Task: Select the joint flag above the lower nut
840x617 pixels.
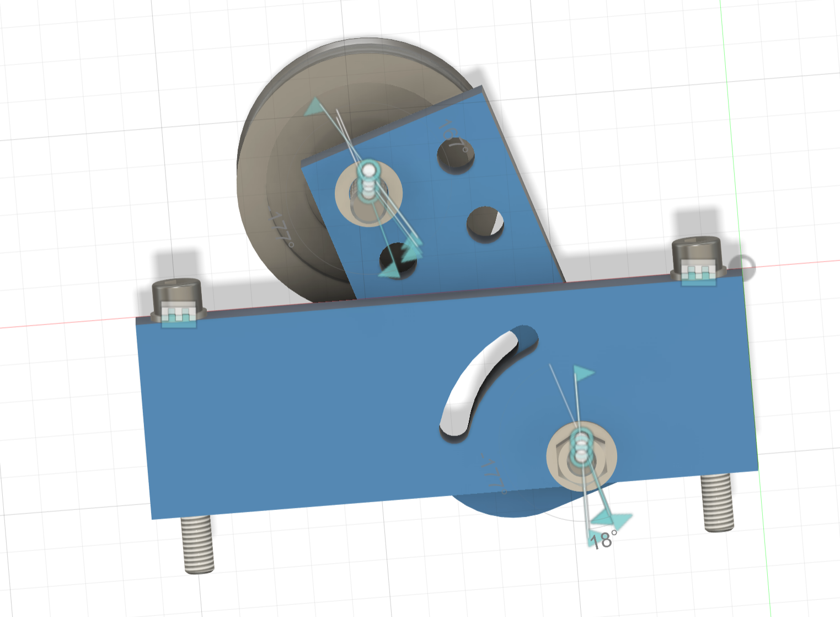Action: tap(584, 373)
